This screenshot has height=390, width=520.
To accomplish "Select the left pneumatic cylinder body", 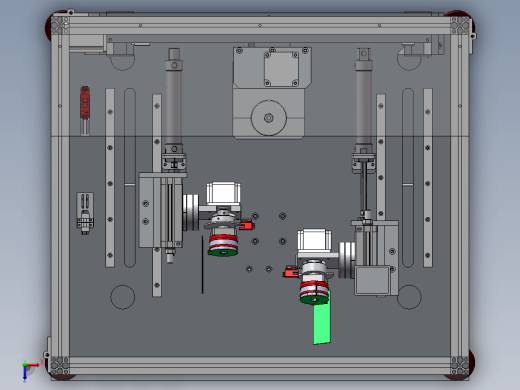I will 174,107.
